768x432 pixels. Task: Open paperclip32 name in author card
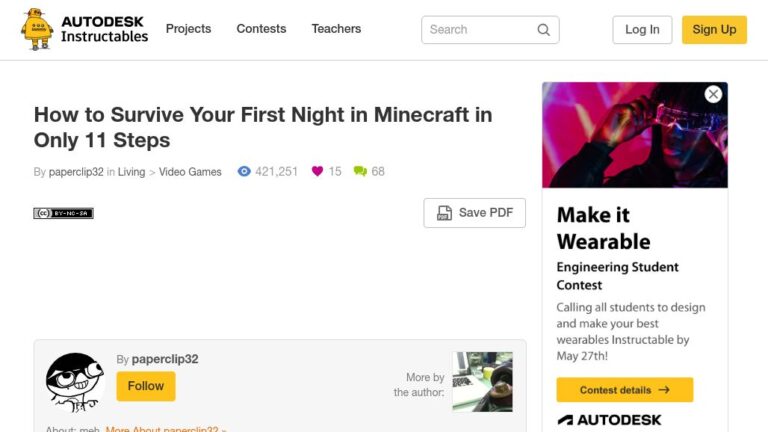point(165,359)
